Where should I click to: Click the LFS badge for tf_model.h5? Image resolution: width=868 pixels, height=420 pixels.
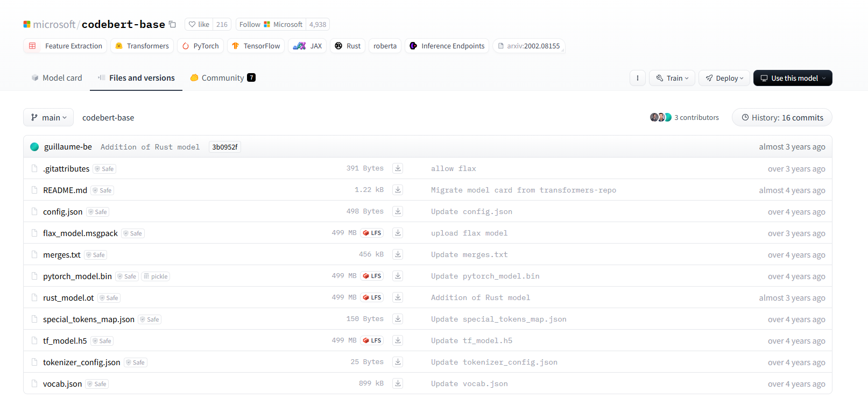(372, 340)
